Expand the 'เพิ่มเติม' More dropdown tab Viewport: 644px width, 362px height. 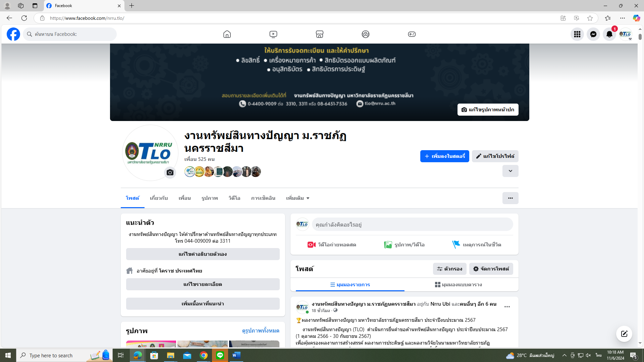(x=298, y=198)
